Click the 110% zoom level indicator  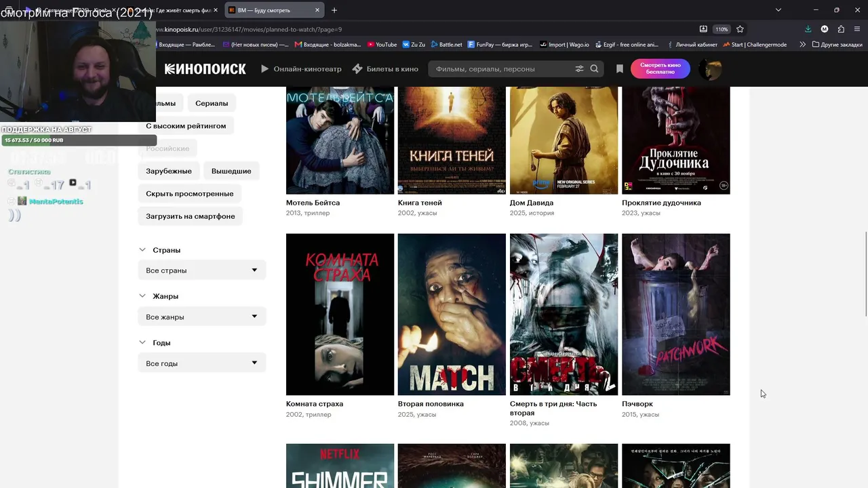(x=722, y=29)
